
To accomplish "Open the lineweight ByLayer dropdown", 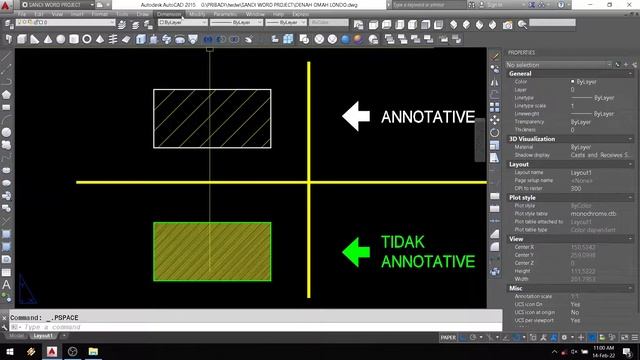I will [x=286, y=22].
